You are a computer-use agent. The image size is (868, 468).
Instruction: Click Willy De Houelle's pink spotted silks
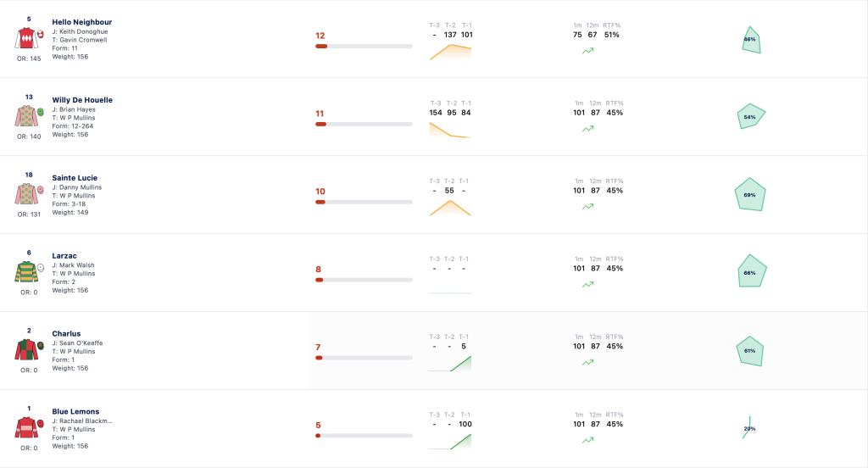tap(25, 116)
